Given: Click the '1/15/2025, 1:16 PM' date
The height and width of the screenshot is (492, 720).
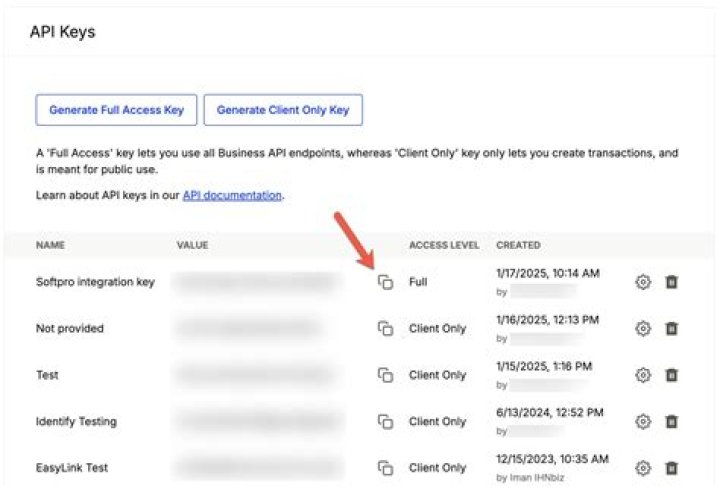Looking at the screenshot, I should (544, 366).
